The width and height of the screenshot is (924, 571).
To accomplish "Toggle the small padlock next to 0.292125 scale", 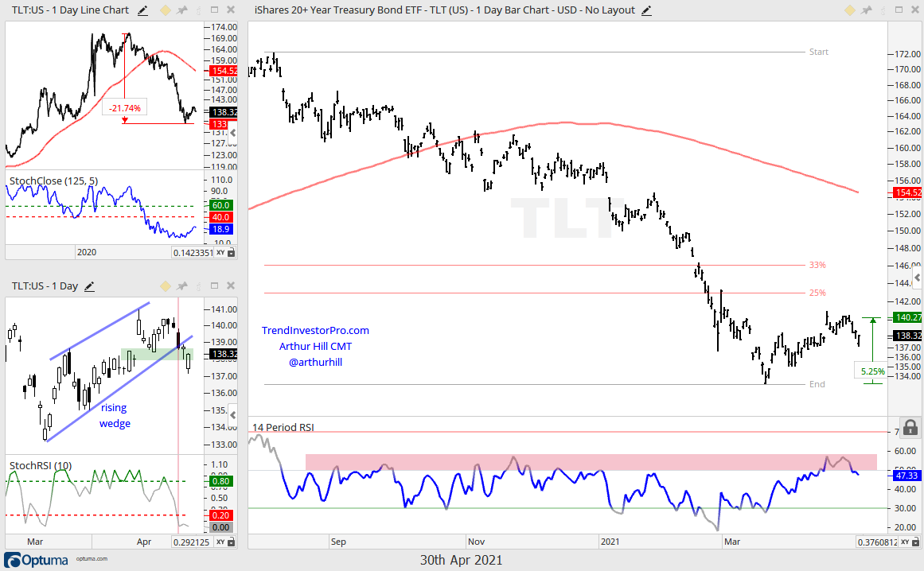I will tap(231, 542).
